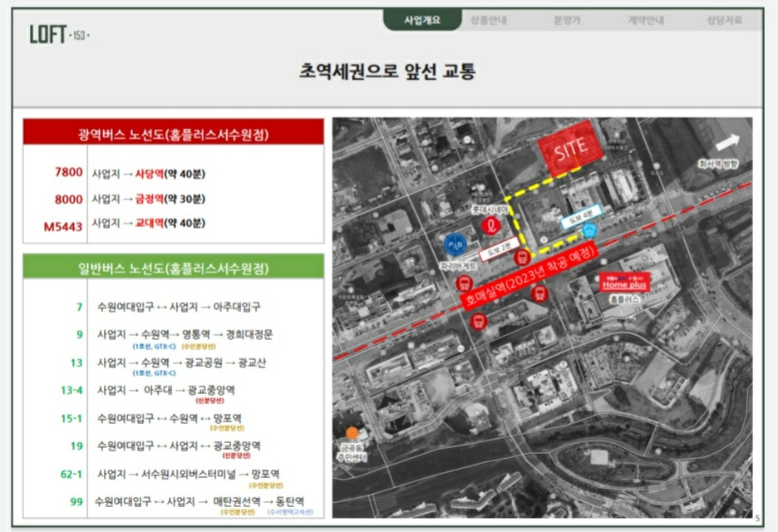
Task: Click the LOFT 153 logo
Action: click(59, 35)
